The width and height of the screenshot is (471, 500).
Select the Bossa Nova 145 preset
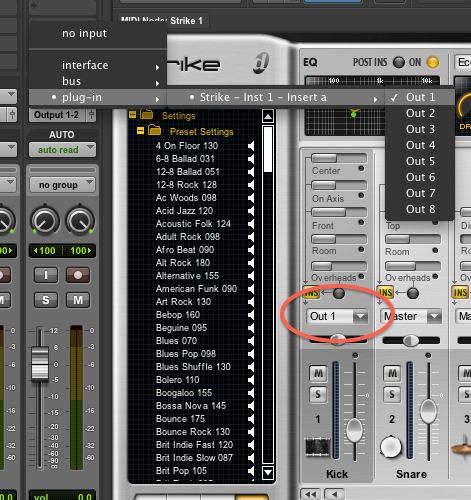191,406
